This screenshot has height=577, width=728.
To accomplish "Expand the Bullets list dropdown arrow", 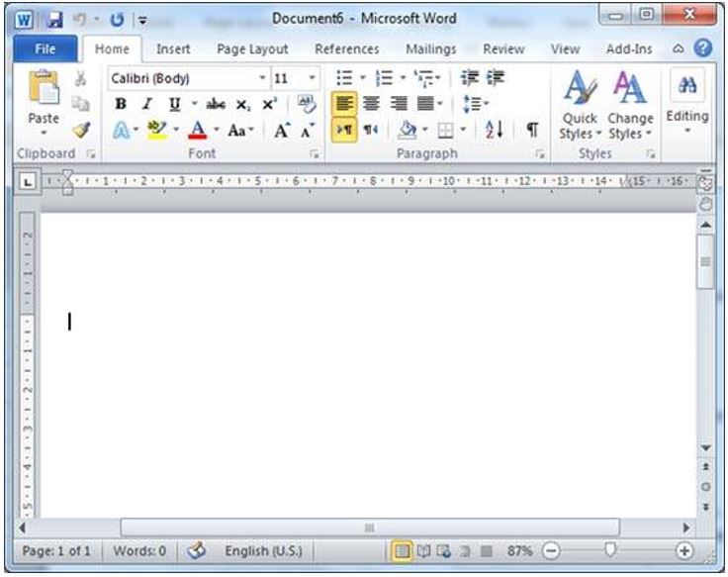I will coord(363,77).
